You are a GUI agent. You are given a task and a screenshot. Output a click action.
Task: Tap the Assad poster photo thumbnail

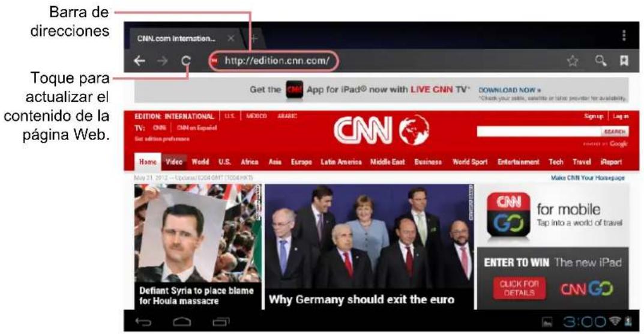pos(197,233)
